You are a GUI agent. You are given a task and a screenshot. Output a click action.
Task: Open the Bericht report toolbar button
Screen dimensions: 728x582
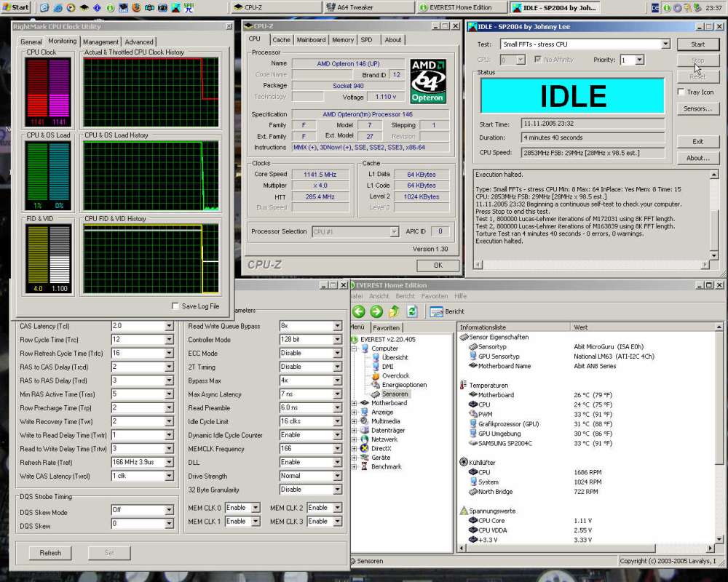click(447, 311)
